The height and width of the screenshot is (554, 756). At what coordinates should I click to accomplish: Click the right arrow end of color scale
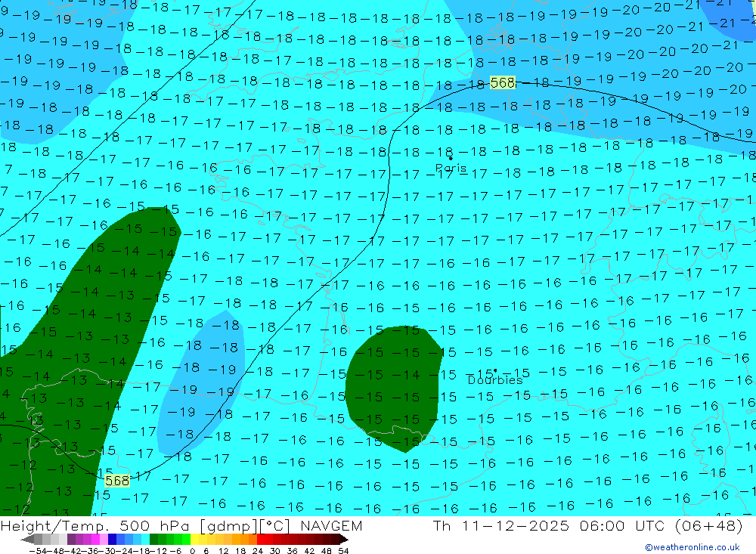pyautogui.click(x=344, y=540)
